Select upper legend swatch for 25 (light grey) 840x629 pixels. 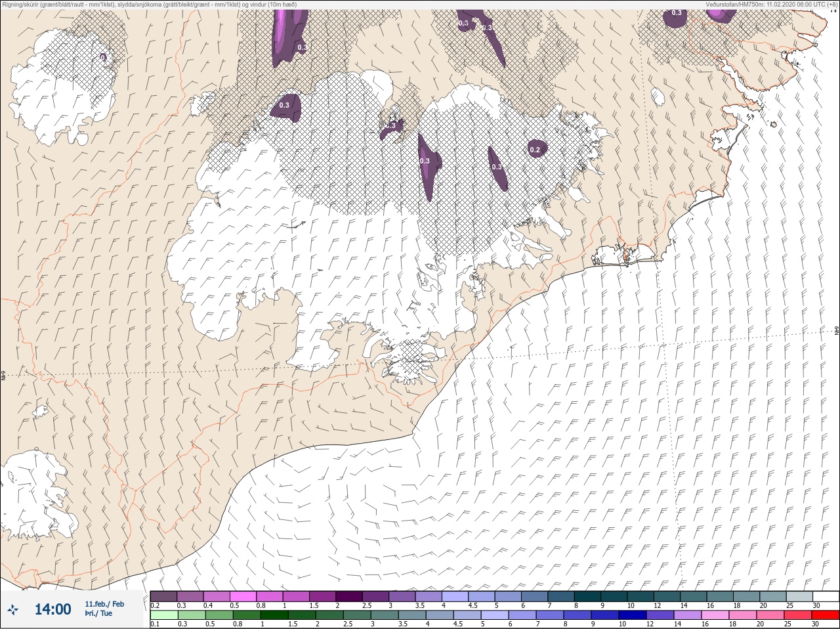tap(799, 596)
